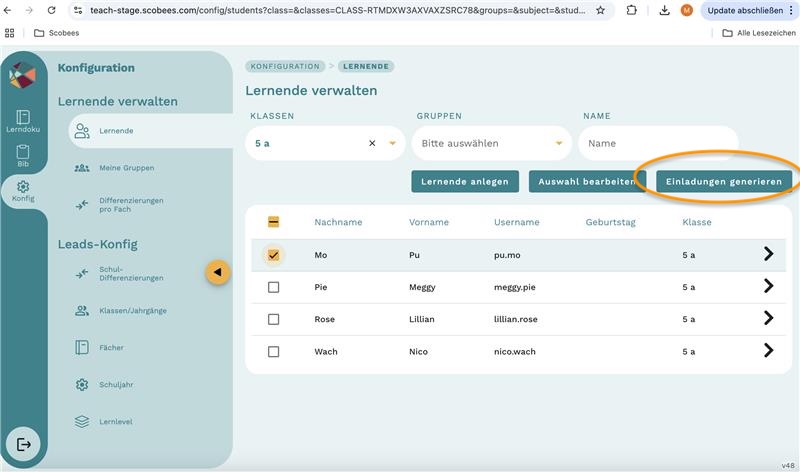This screenshot has width=800, height=472.
Task: Bookmark this page with star icon
Action: [x=600, y=10]
